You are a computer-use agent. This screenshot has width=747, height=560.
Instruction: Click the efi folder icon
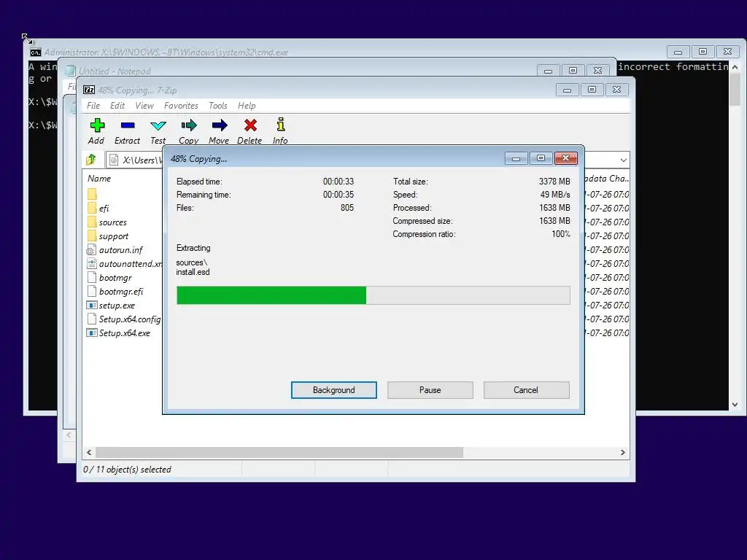(x=92, y=208)
